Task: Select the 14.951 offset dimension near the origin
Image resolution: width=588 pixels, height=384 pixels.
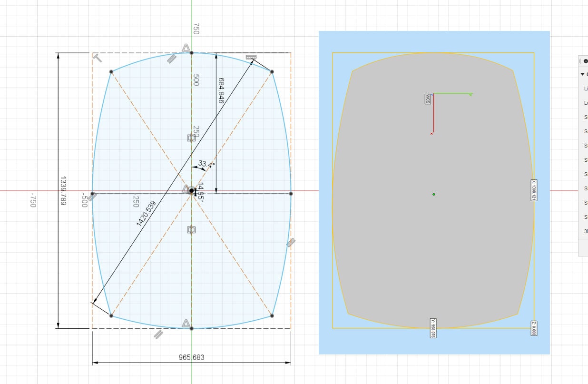Action: (x=200, y=193)
